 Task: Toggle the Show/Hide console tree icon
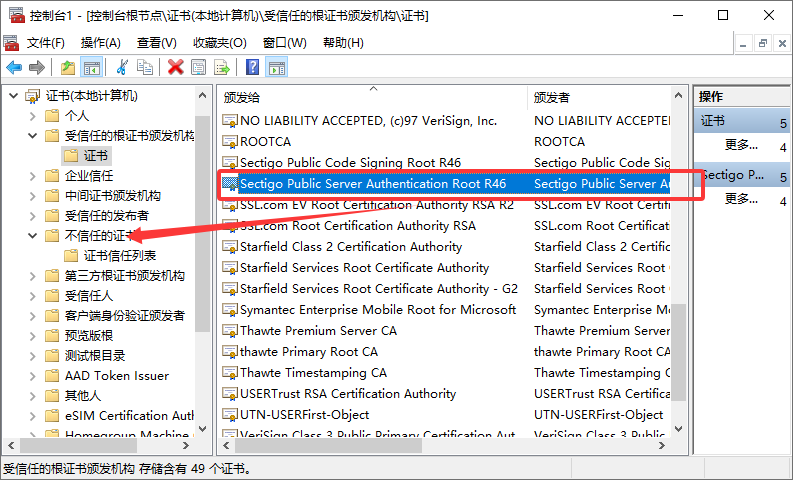pyautogui.click(x=91, y=67)
